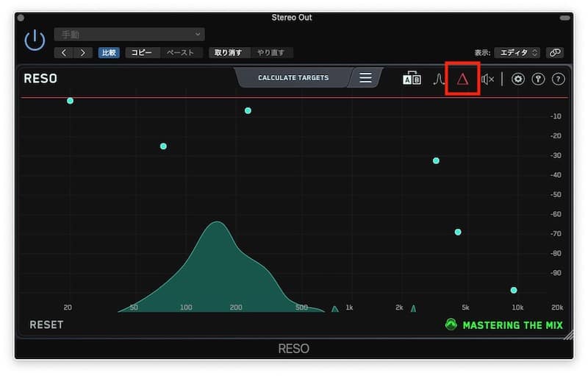Select the target node near 10 kHz
The image size is (588, 376).
(x=514, y=290)
